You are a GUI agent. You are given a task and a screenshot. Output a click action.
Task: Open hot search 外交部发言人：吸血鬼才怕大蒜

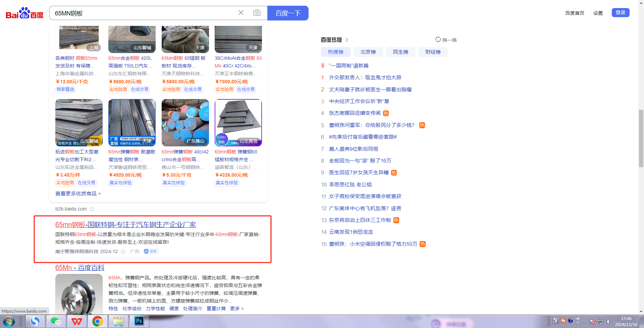tap(365, 78)
